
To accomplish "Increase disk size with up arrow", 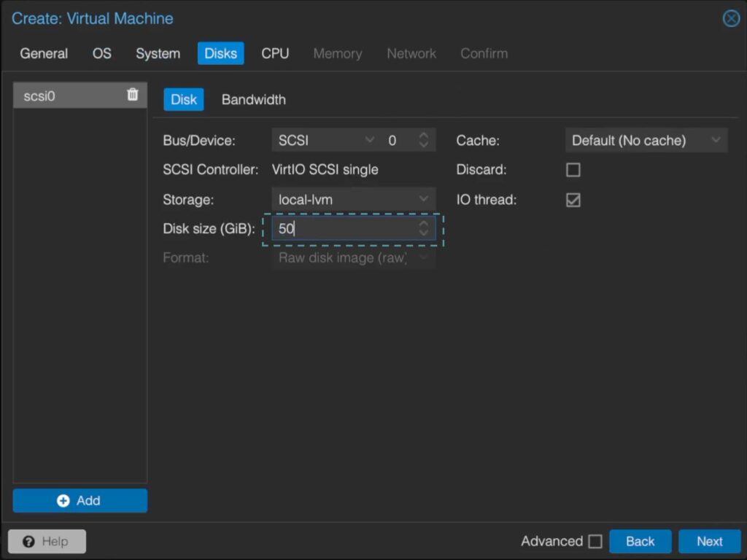I will click(423, 224).
